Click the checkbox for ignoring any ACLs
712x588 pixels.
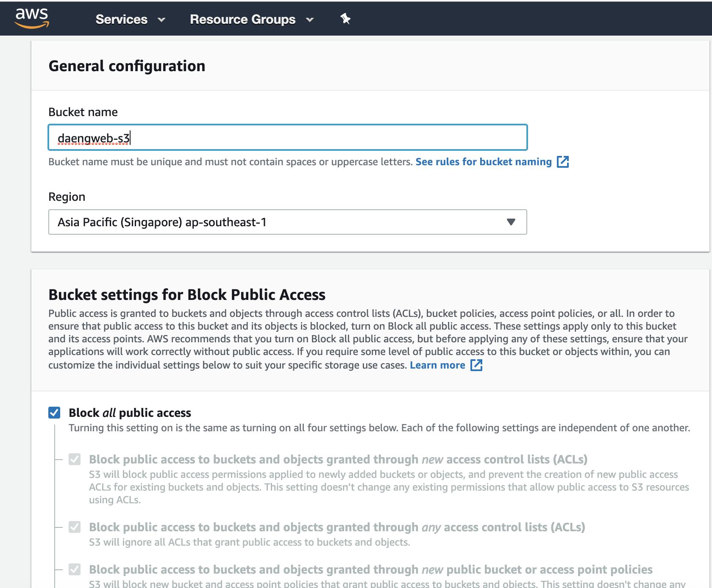pos(75,527)
